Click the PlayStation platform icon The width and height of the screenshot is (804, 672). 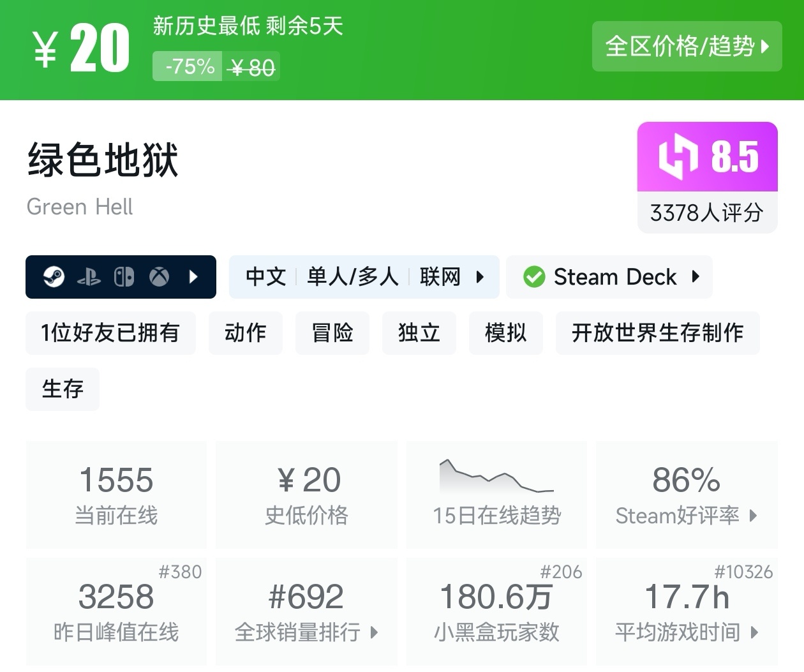(89, 277)
